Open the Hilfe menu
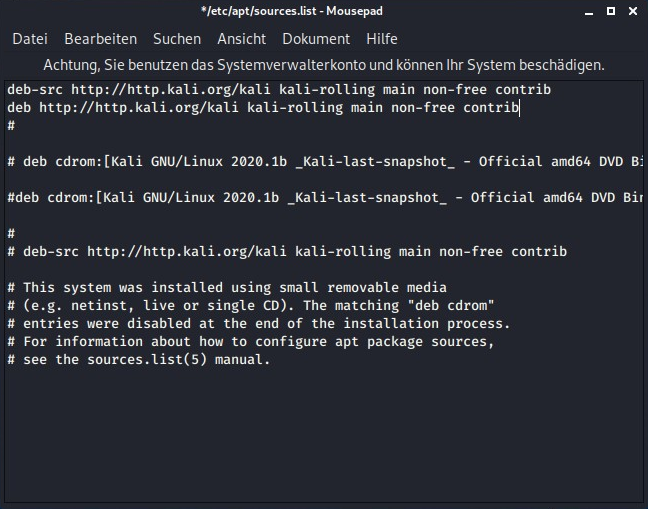This screenshot has width=648, height=509. 382,39
